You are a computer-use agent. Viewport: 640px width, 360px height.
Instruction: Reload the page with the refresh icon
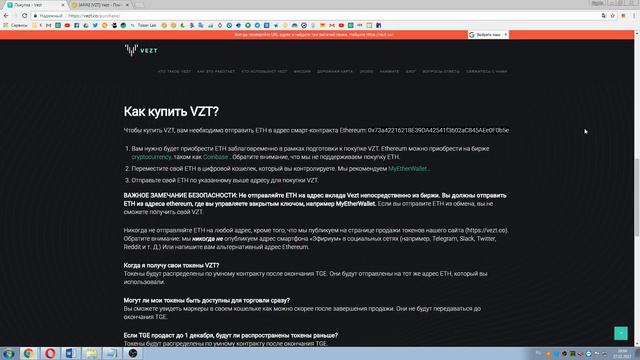tap(24, 16)
